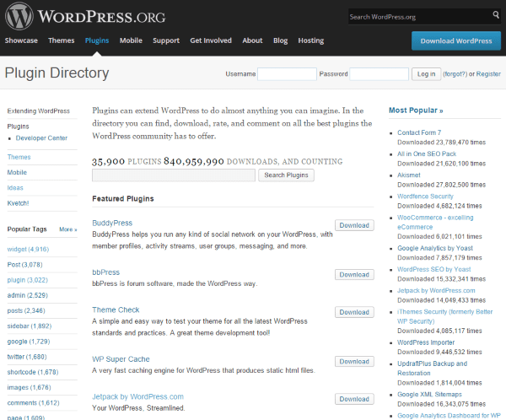The width and height of the screenshot is (506, 420).
Task: Open the Showcase menu item
Action: point(21,40)
